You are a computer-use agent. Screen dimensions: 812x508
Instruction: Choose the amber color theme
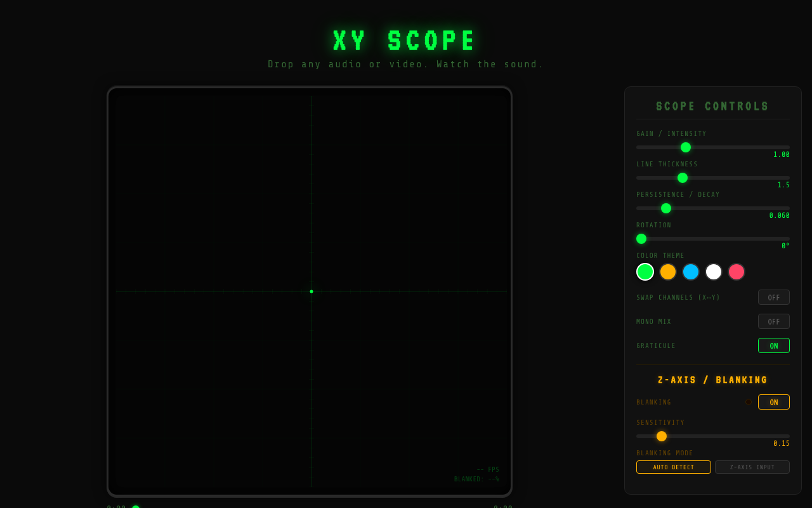pos(668,272)
